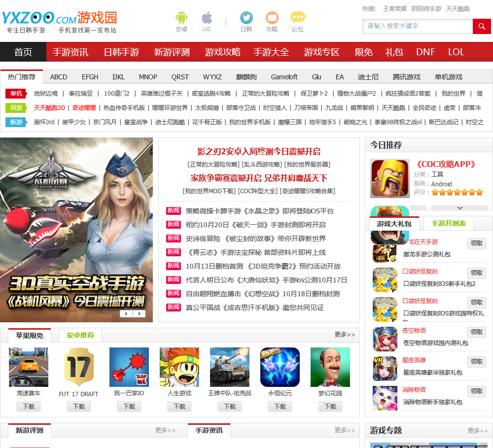493x448 pixels.
Task: Open the Android (安卓) section icon
Action: (x=181, y=18)
